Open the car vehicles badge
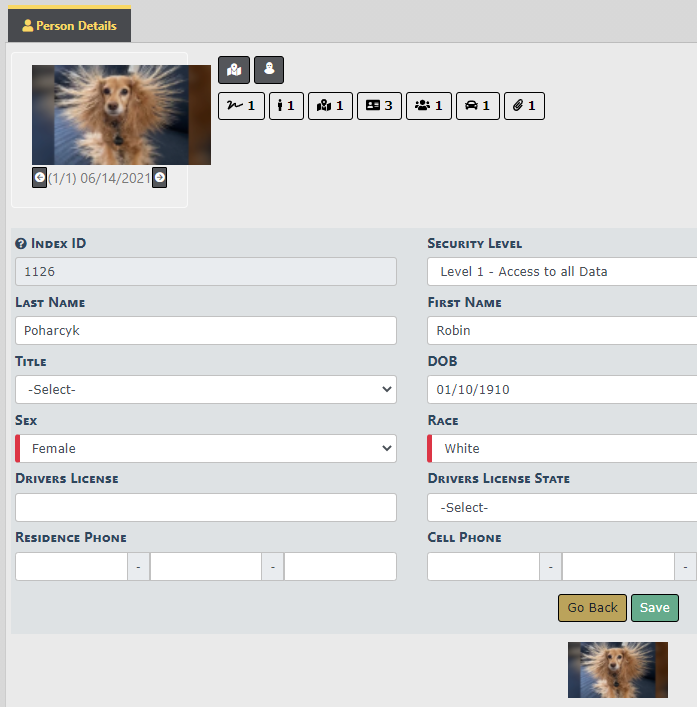The image size is (697, 707). (x=478, y=105)
